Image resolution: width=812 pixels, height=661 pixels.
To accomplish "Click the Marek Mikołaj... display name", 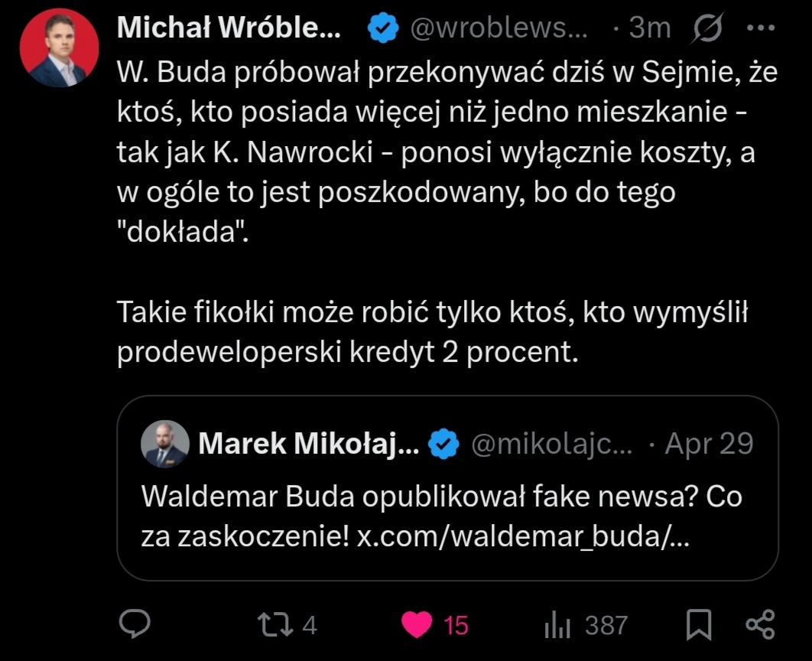I will click(x=308, y=444).
